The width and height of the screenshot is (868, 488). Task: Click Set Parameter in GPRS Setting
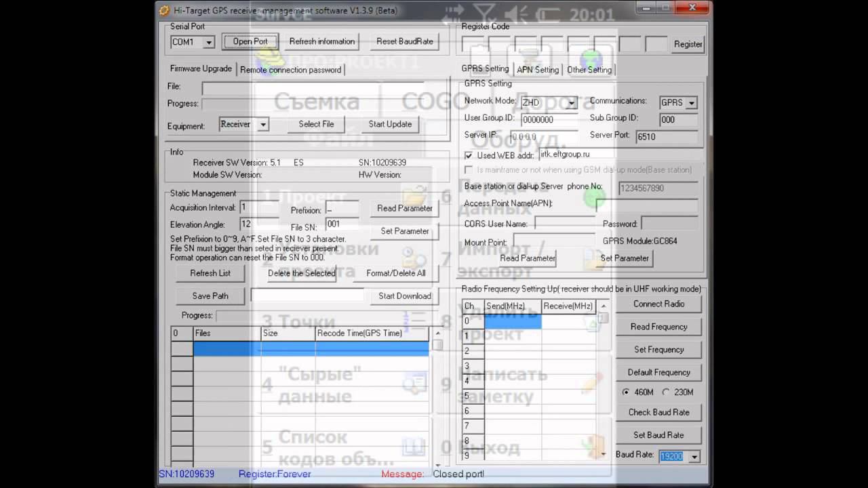(x=625, y=258)
